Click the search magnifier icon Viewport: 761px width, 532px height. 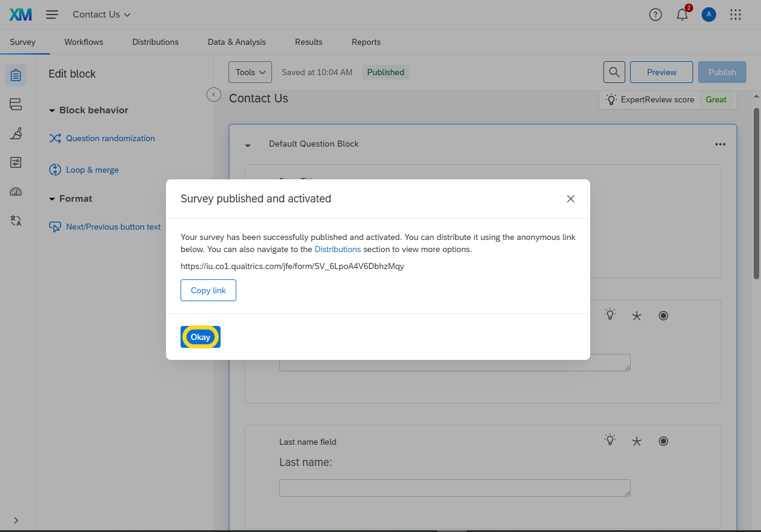(614, 72)
